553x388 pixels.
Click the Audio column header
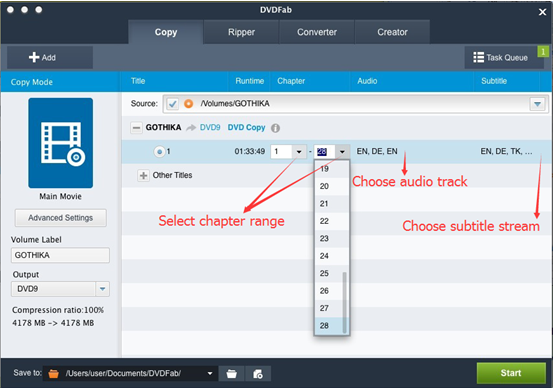point(367,81)
